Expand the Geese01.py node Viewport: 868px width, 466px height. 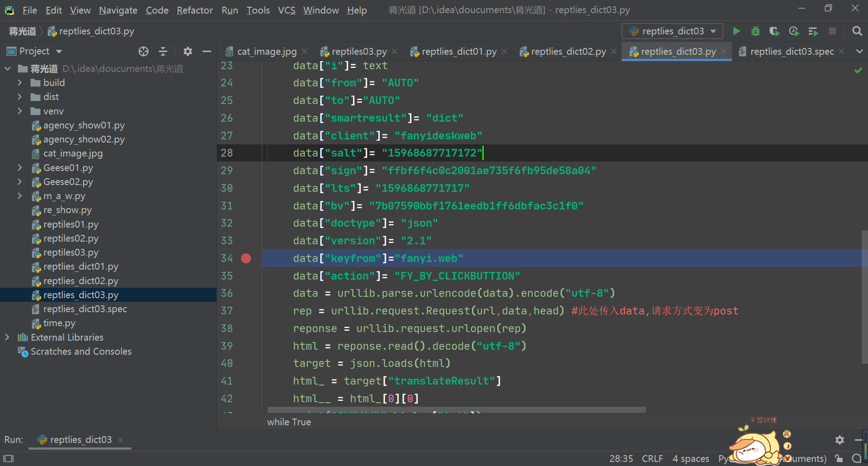point(19,168)
